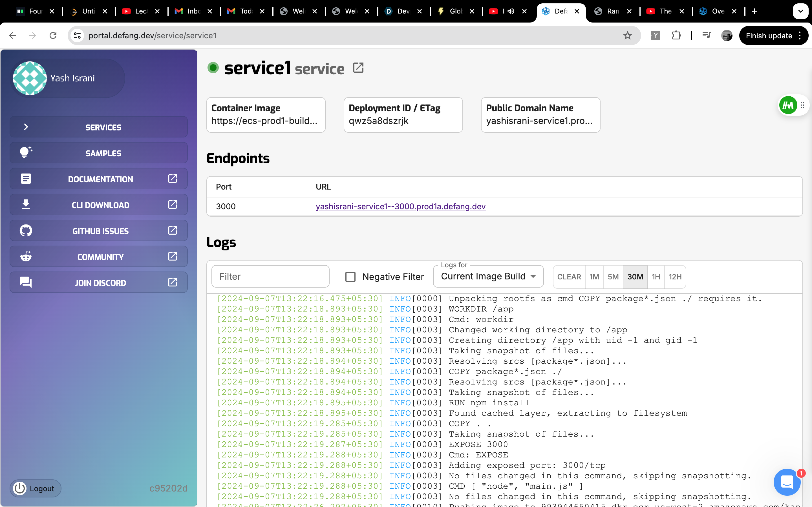Click into the log Filter text field
Image resolution: width=812 pixels, height=507 pixels.
pos(270,277)
